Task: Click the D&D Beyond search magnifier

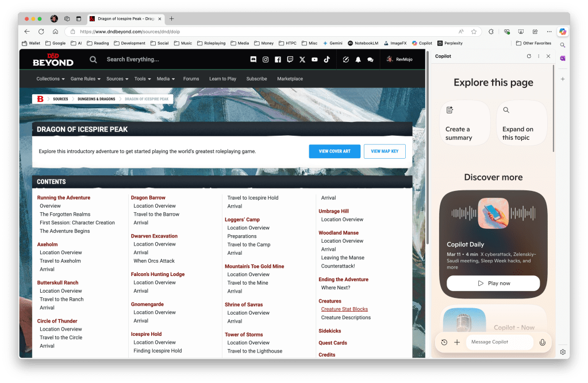Action: (93, 59)
